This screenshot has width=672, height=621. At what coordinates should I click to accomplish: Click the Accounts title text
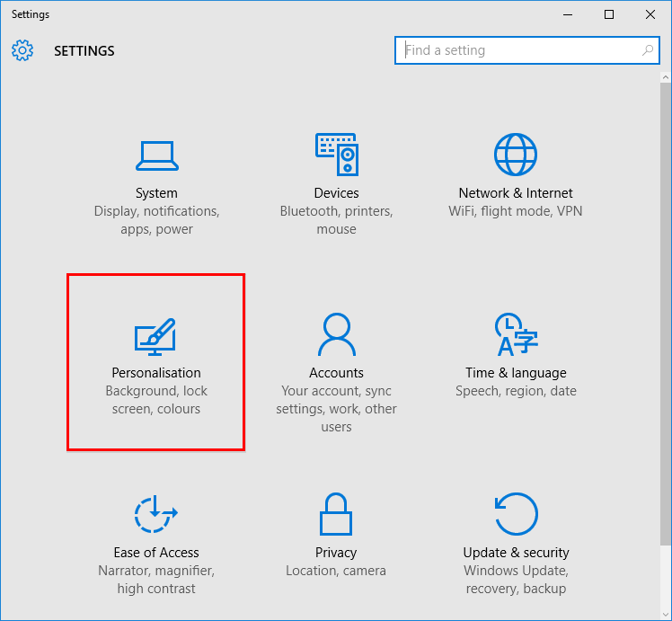click(x=336, y=373)
